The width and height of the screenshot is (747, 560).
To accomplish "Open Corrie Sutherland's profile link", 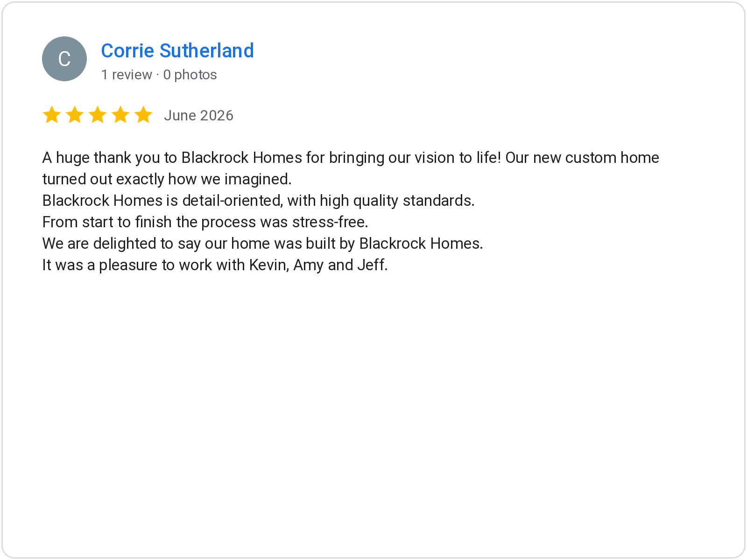I will pyautogui.click(x=177, y=50).
